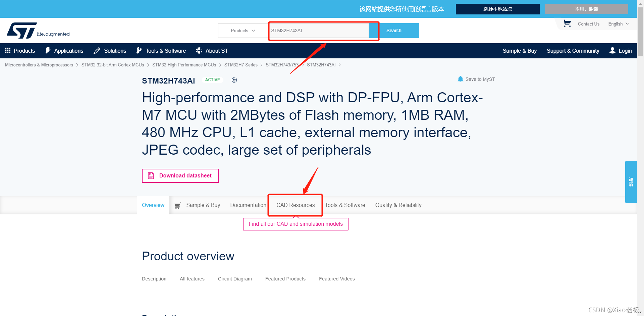Open STM32 High Performance MCUs breadcrumb
The width and height of the screenshot is (644, 316).
184,65
